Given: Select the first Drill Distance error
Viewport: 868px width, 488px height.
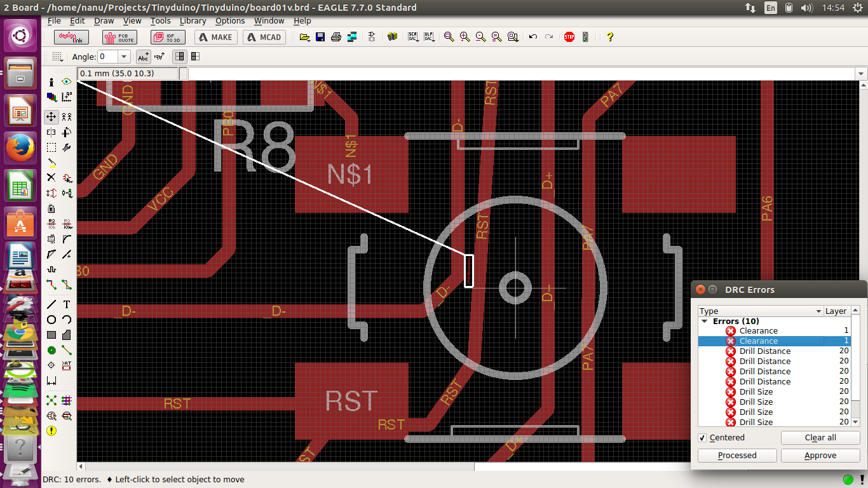Looking at the screenshot, I should click(x=764, y=351).
